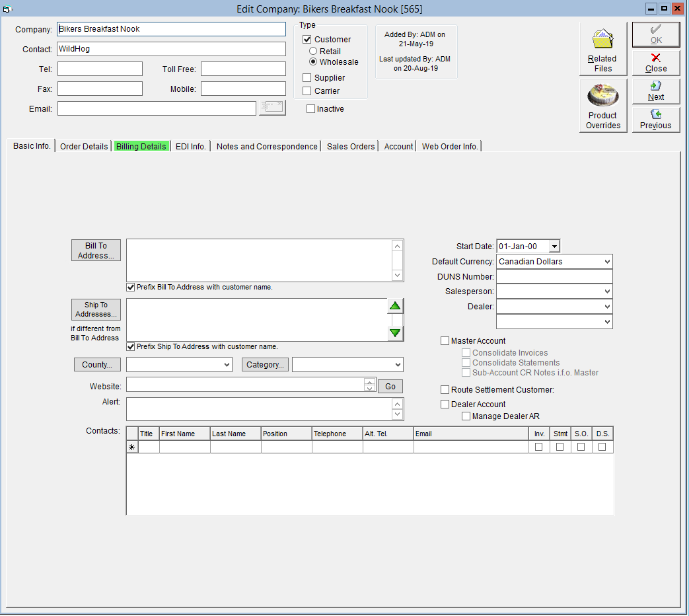Click the Bill To Address button
This screenshot has height=616, width=689.
96,250
